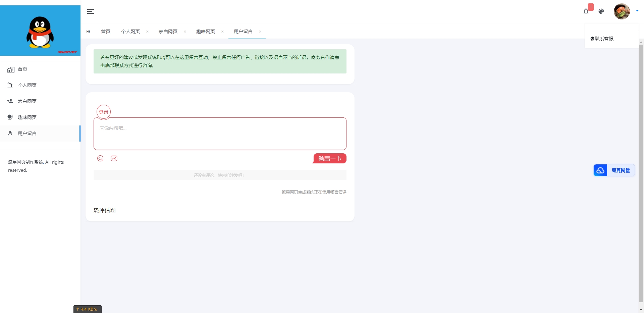Insert an emoji with the smiley icon
The height and width of the screenshot is (313, 644).
pos(100,158)
